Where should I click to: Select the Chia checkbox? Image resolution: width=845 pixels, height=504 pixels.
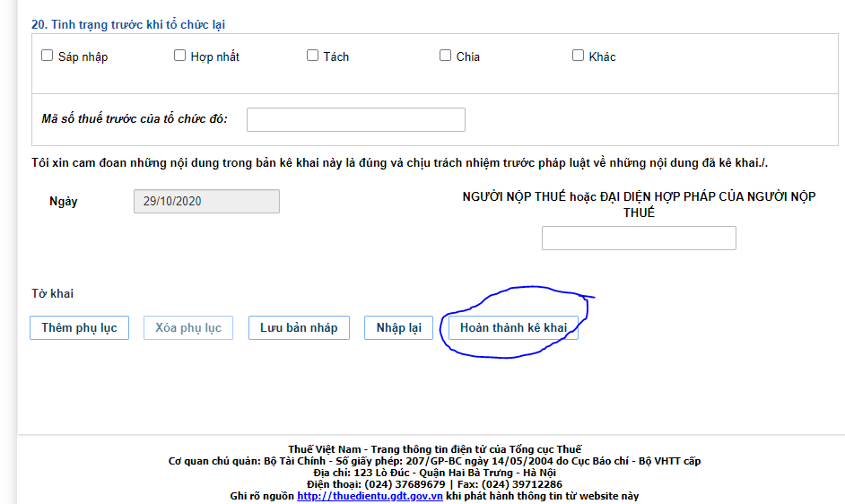tap(445, 56)
